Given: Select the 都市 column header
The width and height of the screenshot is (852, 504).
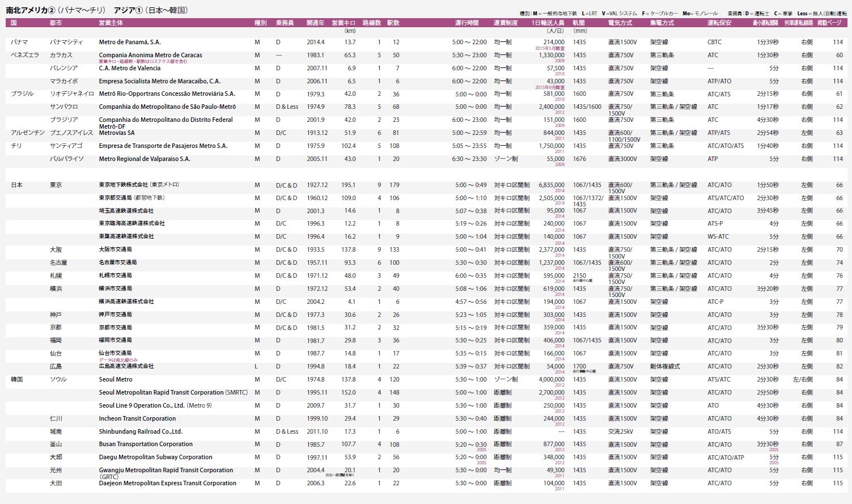Looking at the screenshot, I should pos(56,23).
